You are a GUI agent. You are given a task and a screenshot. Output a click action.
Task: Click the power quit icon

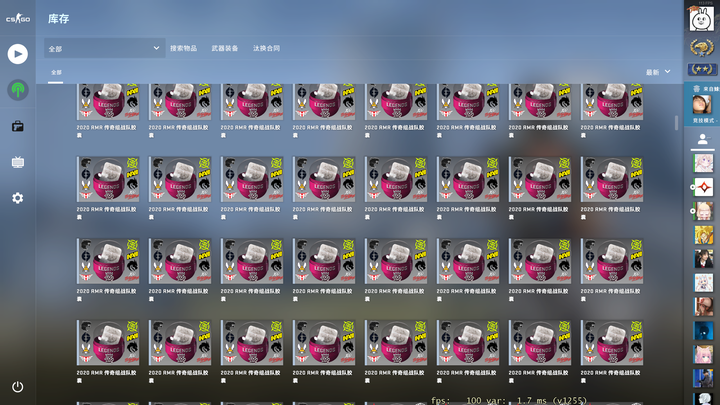pos(17,387)
